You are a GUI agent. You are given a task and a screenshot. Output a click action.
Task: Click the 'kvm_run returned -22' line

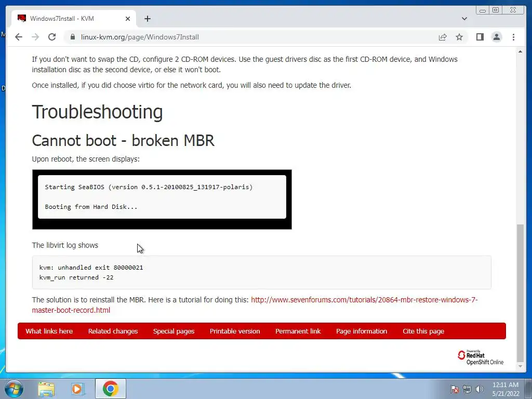pos(76,277)
